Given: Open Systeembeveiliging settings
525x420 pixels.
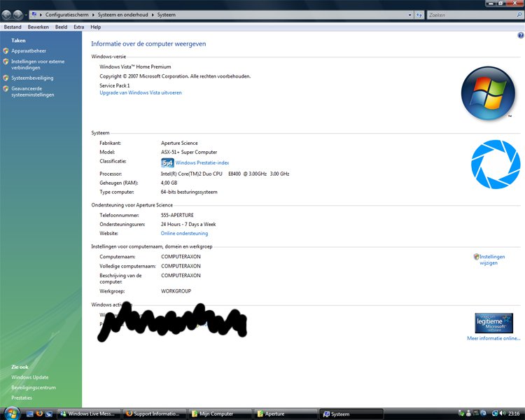Looking at the screenshot, I should coord(32,78).
